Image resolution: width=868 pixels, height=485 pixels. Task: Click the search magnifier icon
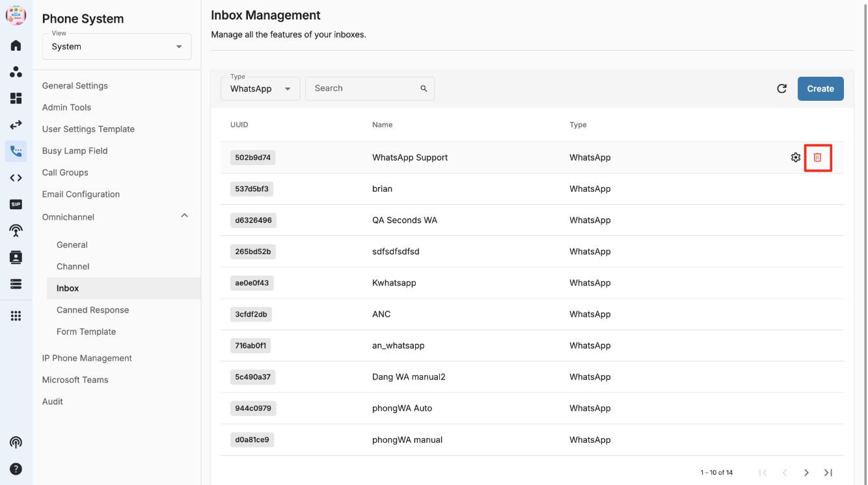pyautogui.click(x=424, y=88)
